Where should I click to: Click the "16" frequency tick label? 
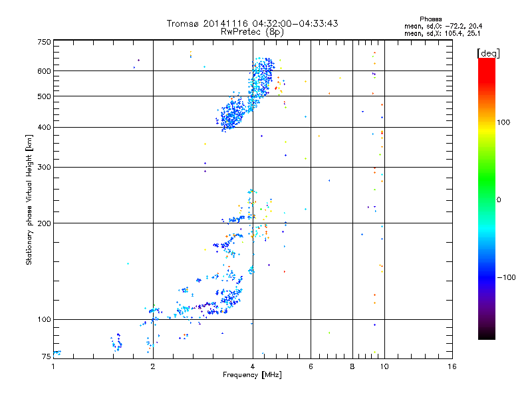point(452,366)
